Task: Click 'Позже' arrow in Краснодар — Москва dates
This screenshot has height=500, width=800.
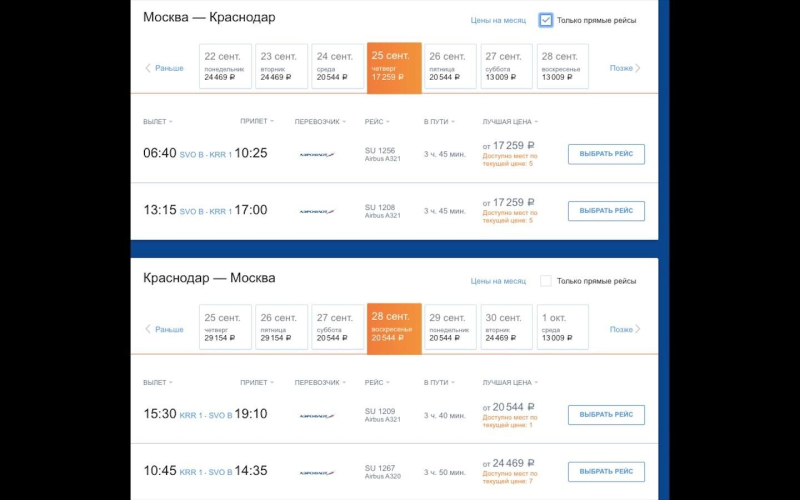Action: (625, 329)
